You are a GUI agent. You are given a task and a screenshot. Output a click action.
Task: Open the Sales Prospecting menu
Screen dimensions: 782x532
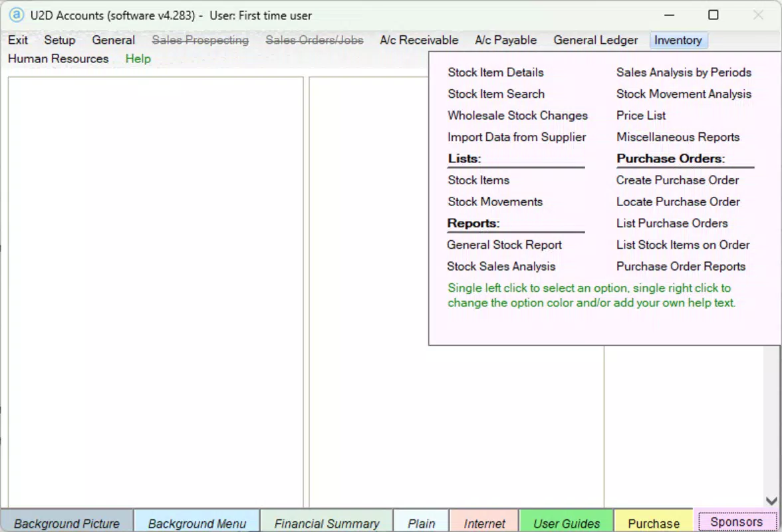[x=200, y=40]
